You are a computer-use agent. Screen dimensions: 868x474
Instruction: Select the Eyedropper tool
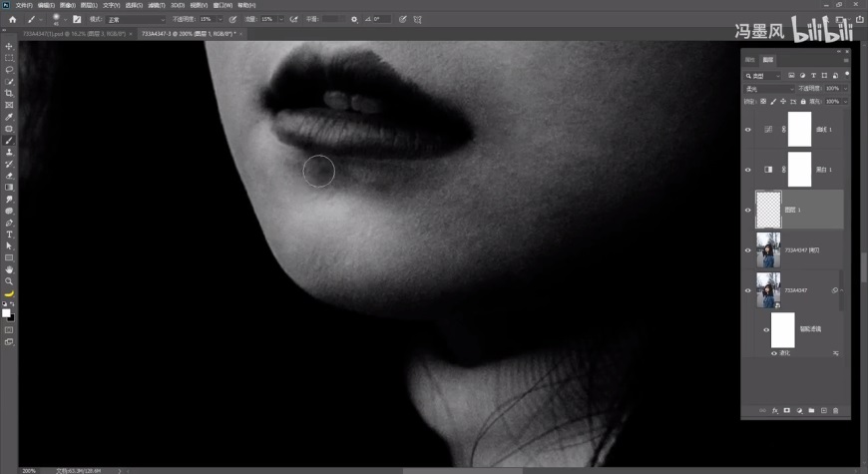click(9, 117)
